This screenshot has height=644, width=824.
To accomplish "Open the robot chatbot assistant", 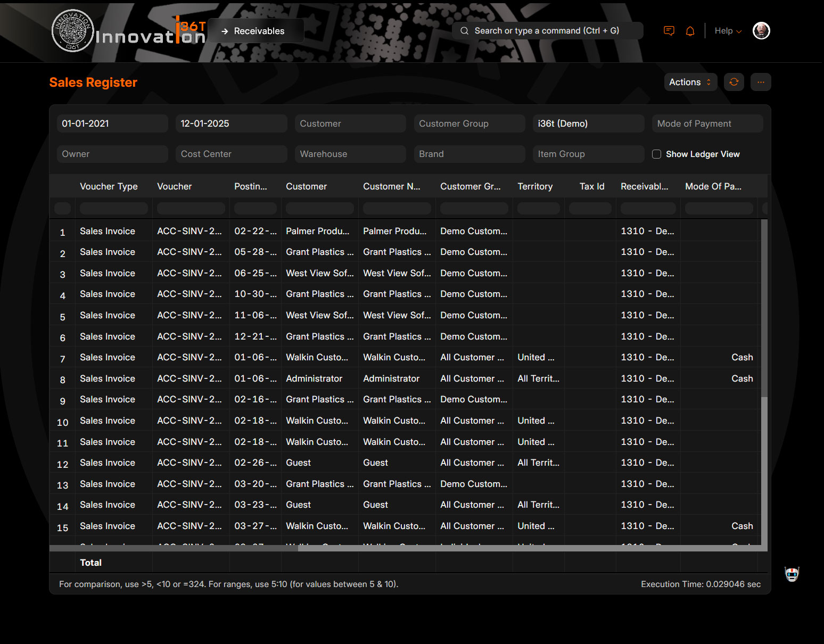I will 792,574.
